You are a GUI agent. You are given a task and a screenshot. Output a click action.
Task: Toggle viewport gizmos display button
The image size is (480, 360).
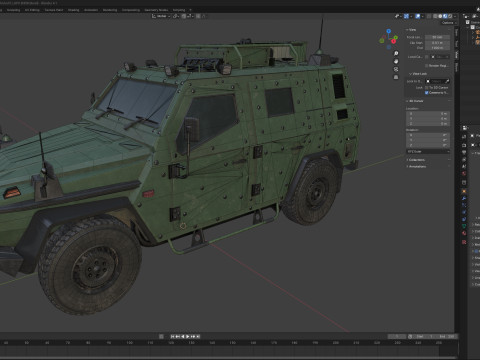(x=406, y=16)
